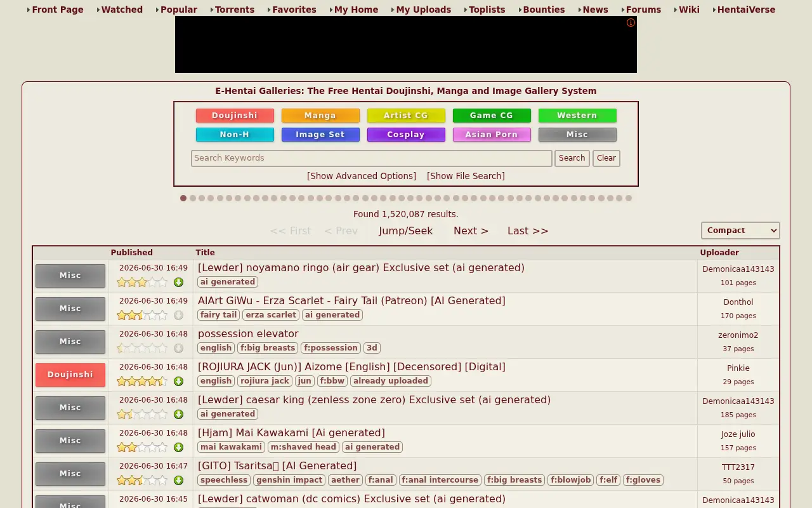Download torrent for the GITO Tsaritsa gallery
Screen dimensions: 812x508
point(178,480)
